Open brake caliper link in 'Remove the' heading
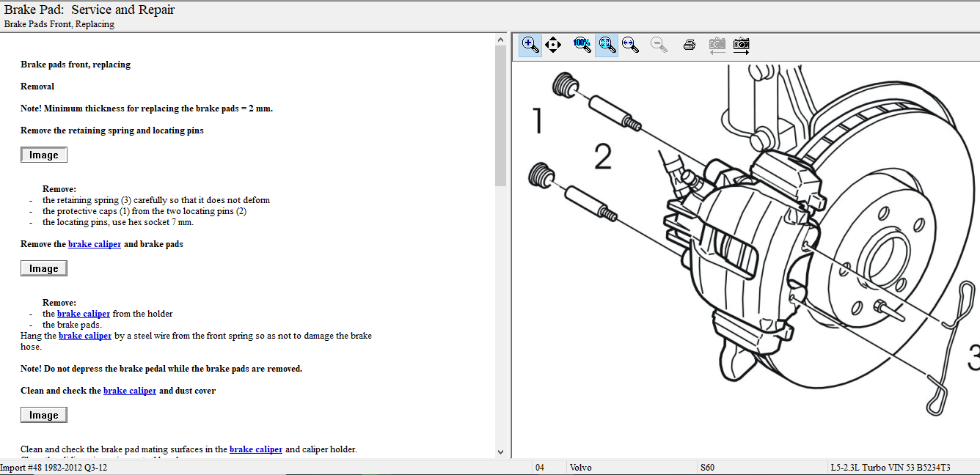Viewport: 980px width, 475px height. 95,244
